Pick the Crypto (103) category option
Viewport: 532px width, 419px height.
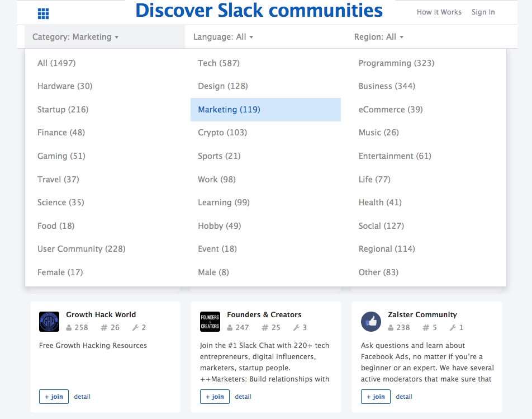[x=222, y=133]
